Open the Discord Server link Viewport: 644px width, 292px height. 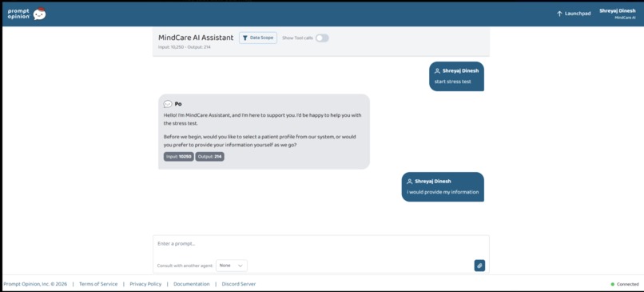point(239,284)
